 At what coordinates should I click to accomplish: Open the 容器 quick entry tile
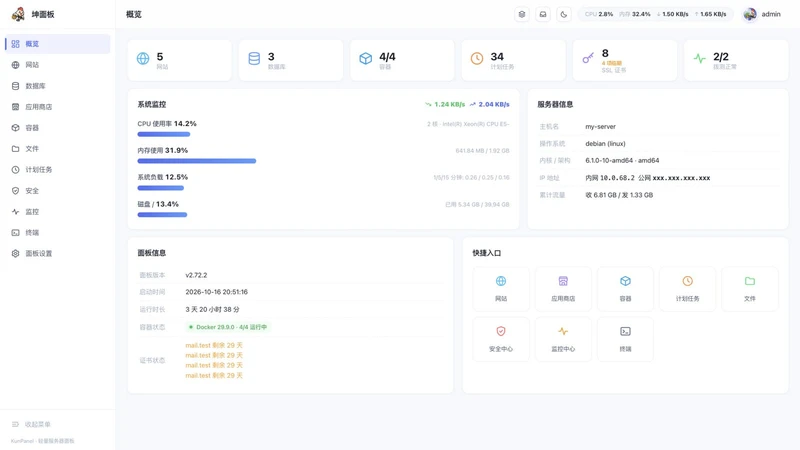pyautogui.click(x=626, y=289)
